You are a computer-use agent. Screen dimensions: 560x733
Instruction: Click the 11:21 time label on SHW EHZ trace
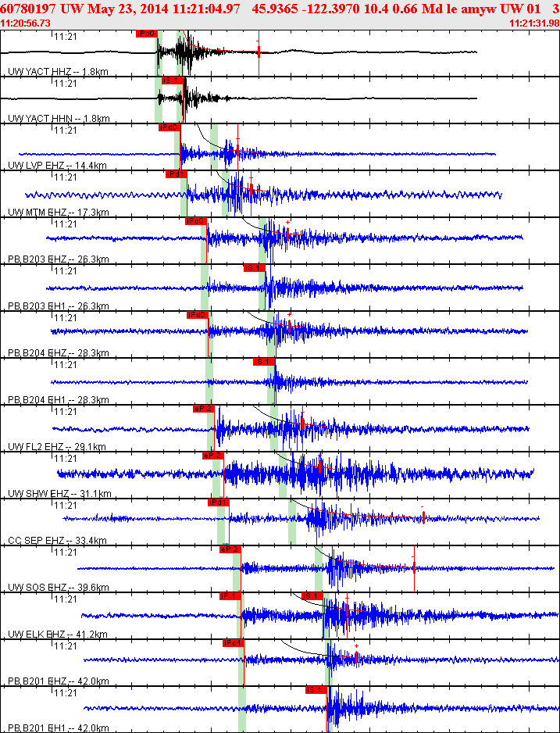coord(66,458)
